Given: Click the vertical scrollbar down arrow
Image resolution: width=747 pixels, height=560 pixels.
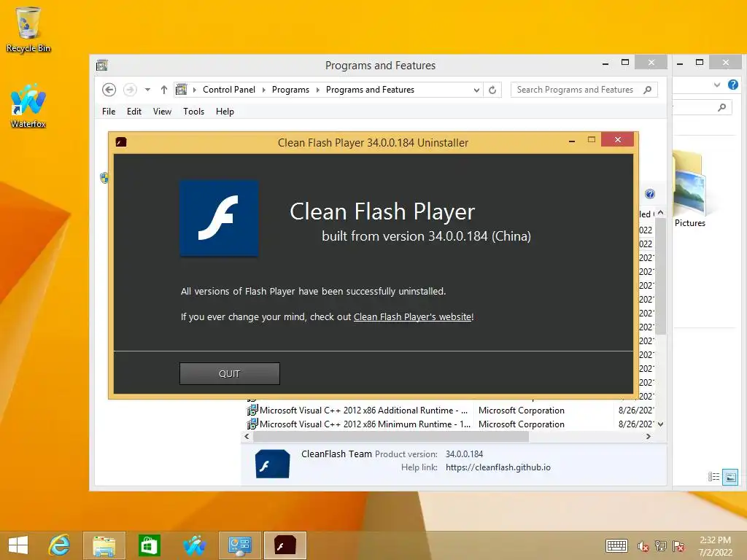Looking at the screenshot, I should point(660,424).
